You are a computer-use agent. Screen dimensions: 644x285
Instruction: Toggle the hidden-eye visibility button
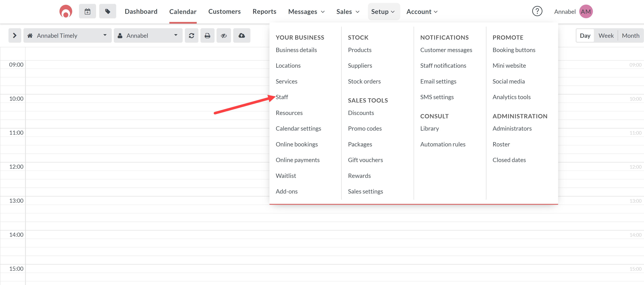224,36
